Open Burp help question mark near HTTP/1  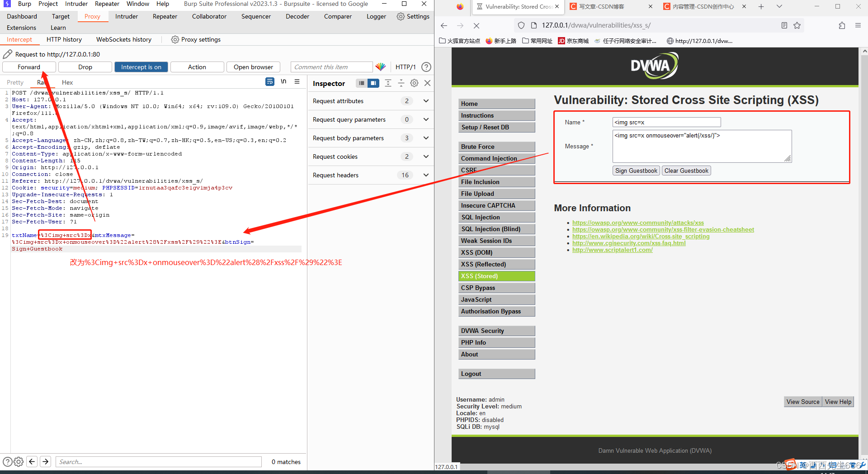point(426,67)
